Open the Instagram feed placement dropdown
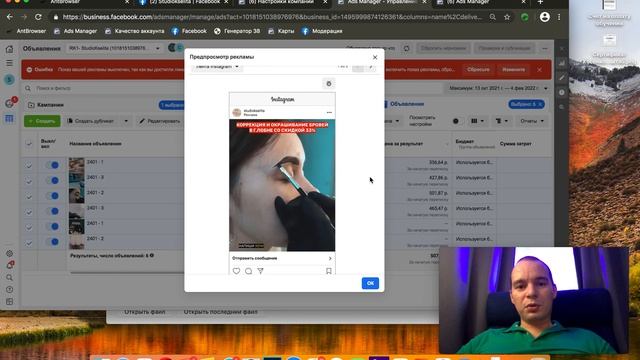The width and height of the screenshot is (640, 360). coord(218,67)
